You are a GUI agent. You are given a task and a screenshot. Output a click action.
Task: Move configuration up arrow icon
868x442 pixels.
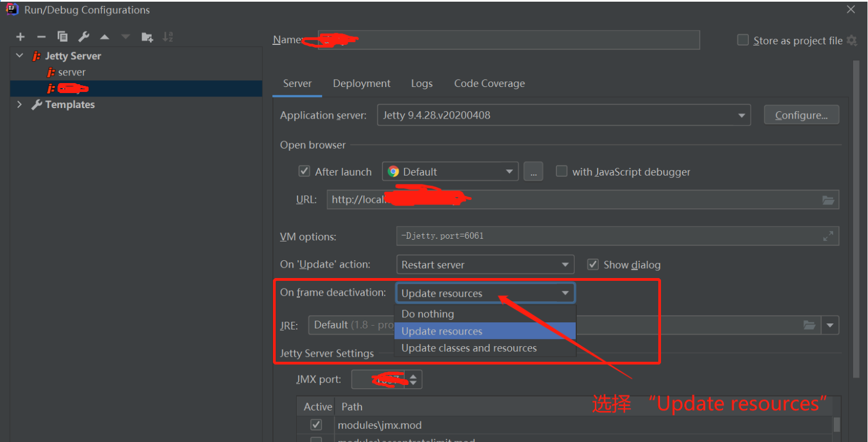105,37
